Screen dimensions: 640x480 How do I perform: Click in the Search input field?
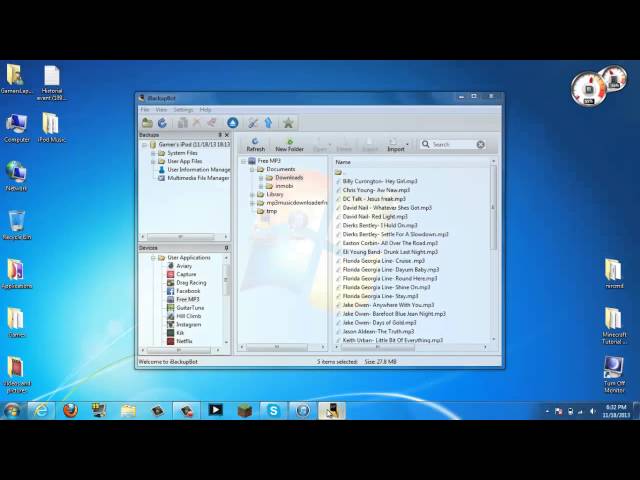453,144
